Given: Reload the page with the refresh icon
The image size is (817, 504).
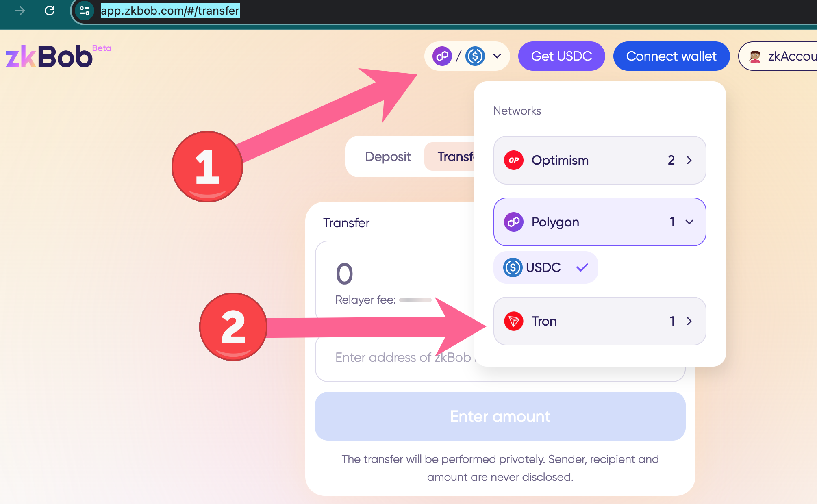Looking at the screenshot, I should pos(50,11).
